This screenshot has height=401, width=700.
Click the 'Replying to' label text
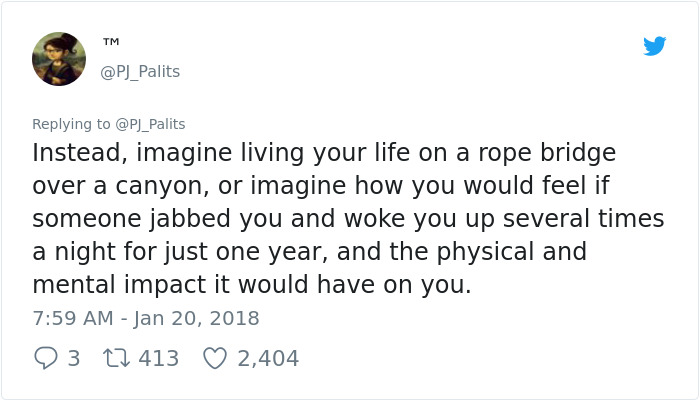(71, 124)
